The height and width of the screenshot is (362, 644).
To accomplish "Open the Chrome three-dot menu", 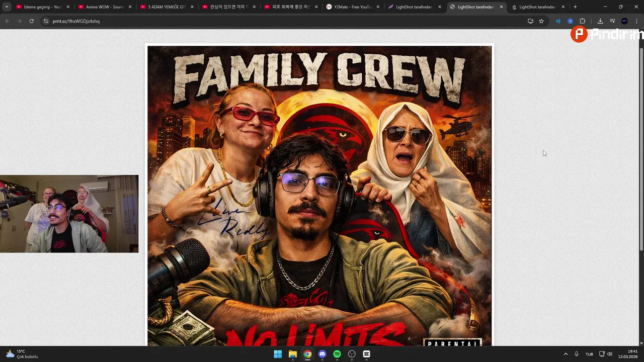I will 636,21.
